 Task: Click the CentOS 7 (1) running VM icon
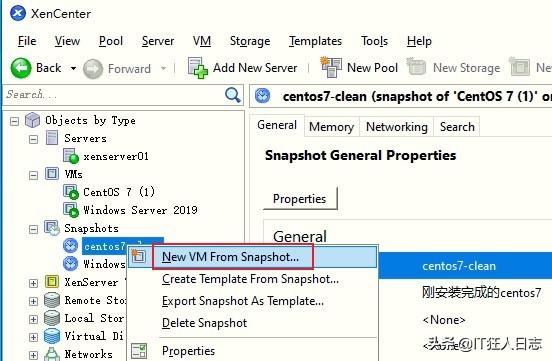click(x=71, y=192)
